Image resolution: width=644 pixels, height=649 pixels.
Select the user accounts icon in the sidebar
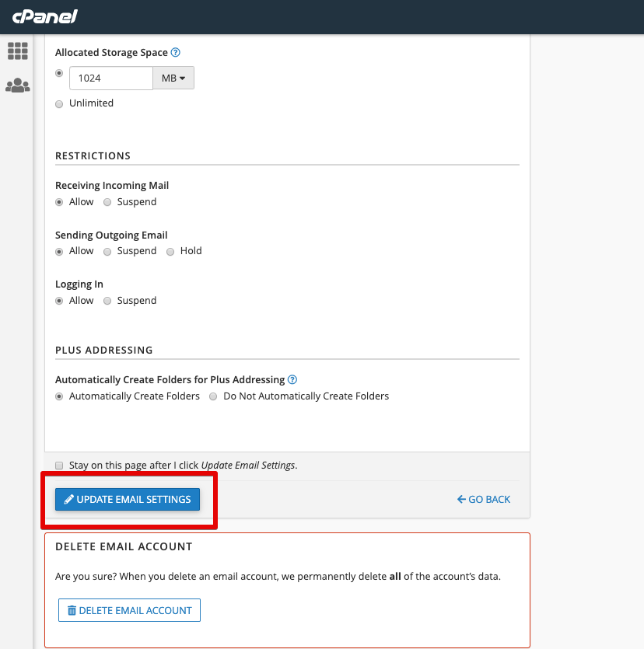(17, 85)
